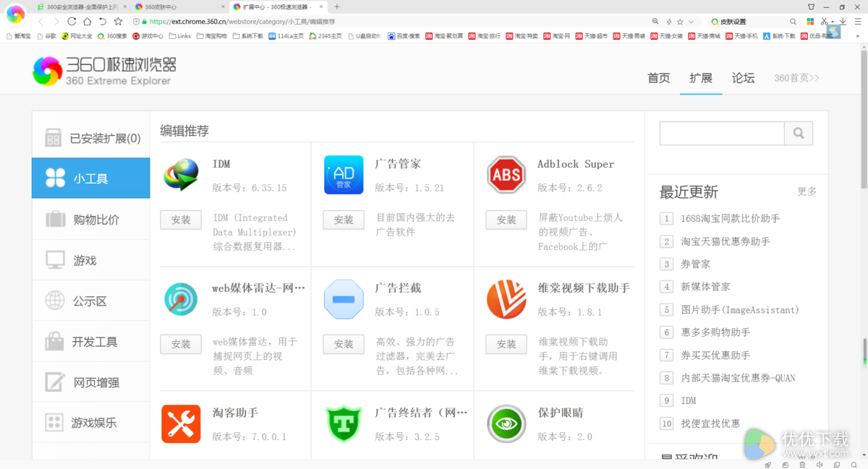Click the zoom magnifier in address bar
Screen dimensions: 868x469
pos(655,22)
